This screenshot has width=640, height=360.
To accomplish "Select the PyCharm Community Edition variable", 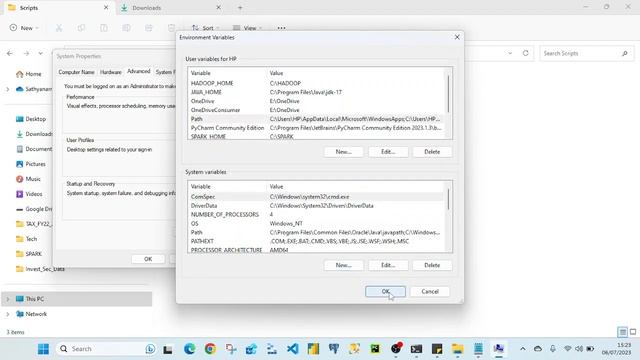I will click(317, 128).
